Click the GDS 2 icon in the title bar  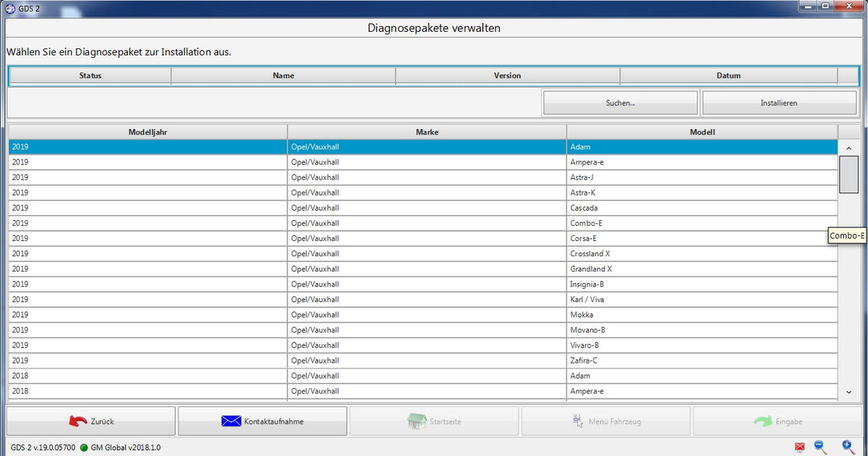point(12,9)
